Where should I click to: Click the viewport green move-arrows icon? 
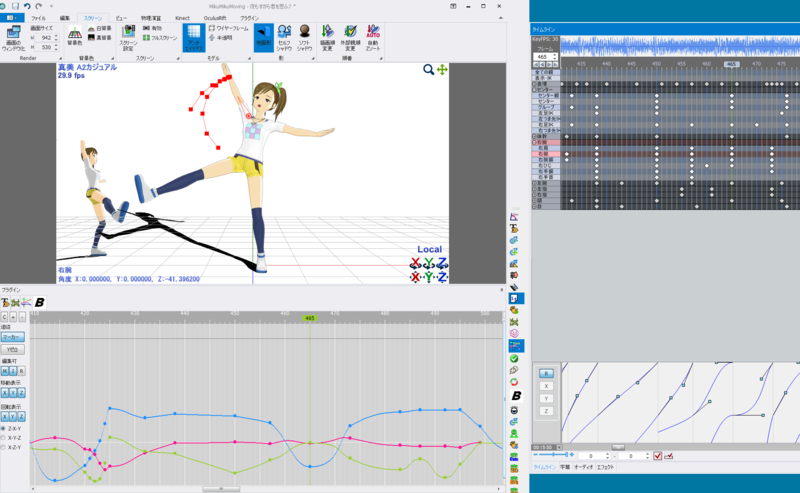(442, 69)
